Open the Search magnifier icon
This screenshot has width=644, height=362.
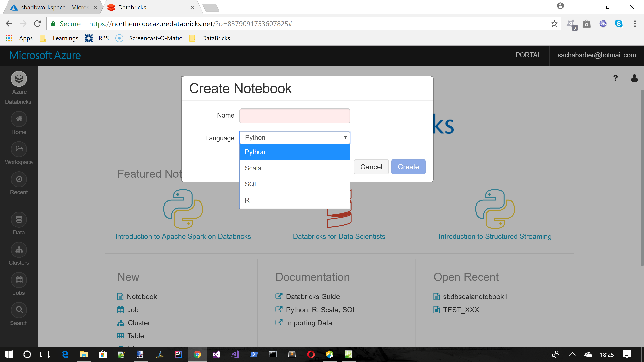pyautogui.click(x=19, y=310)
